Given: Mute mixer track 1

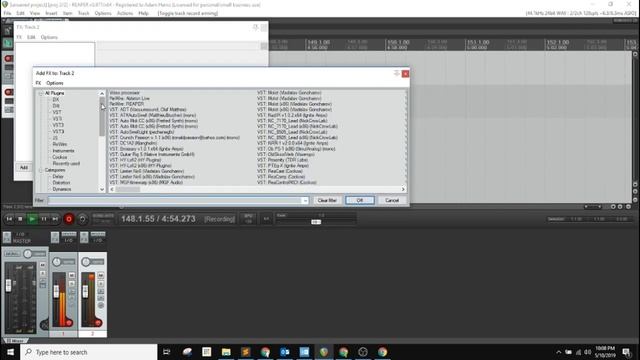Looking at the screenshot, I should coord(71,276).
